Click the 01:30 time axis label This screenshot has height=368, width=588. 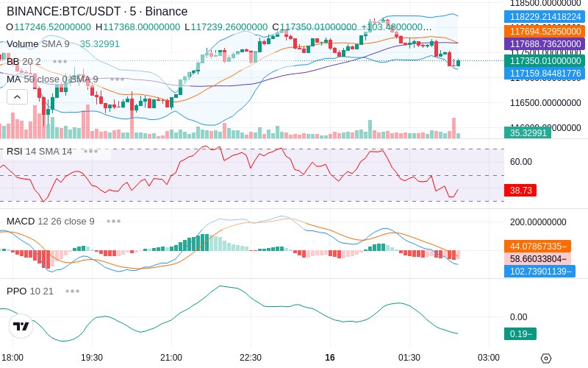point(409,358)
